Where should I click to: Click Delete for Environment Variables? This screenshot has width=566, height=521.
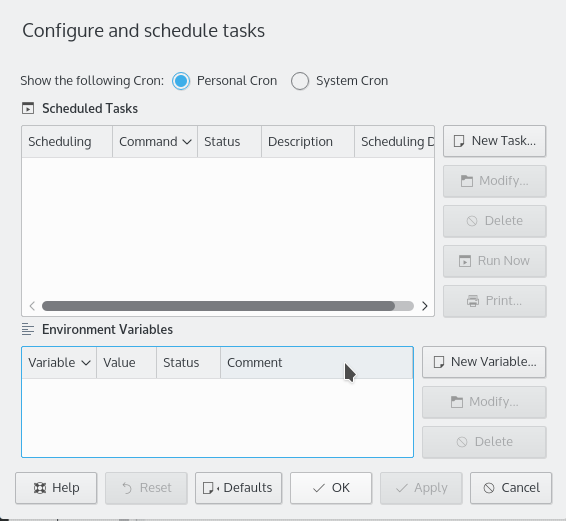(484, 442)
